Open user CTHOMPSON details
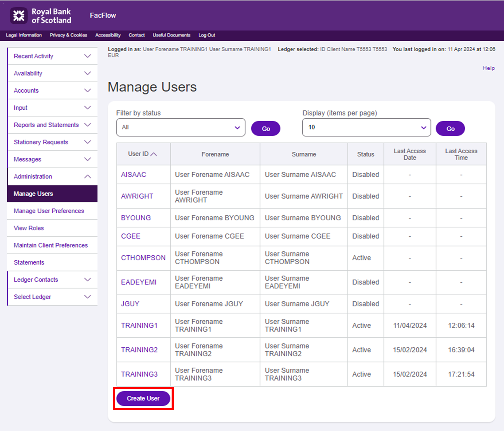 (143, 258)
